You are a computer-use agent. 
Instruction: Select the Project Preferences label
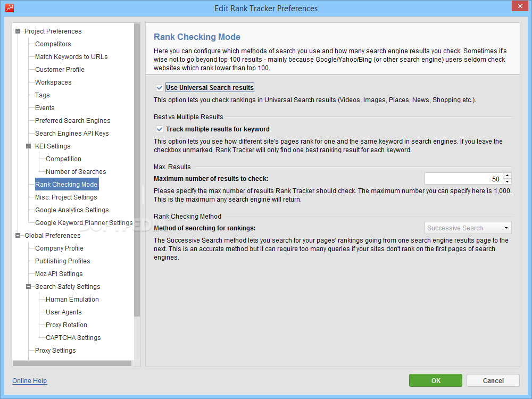53,31
